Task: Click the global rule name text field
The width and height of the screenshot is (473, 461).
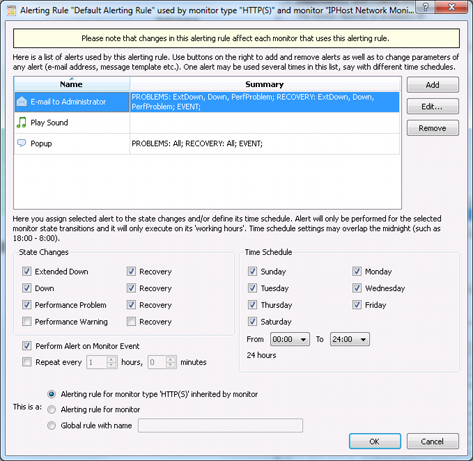Action: (x=220, y=426)
